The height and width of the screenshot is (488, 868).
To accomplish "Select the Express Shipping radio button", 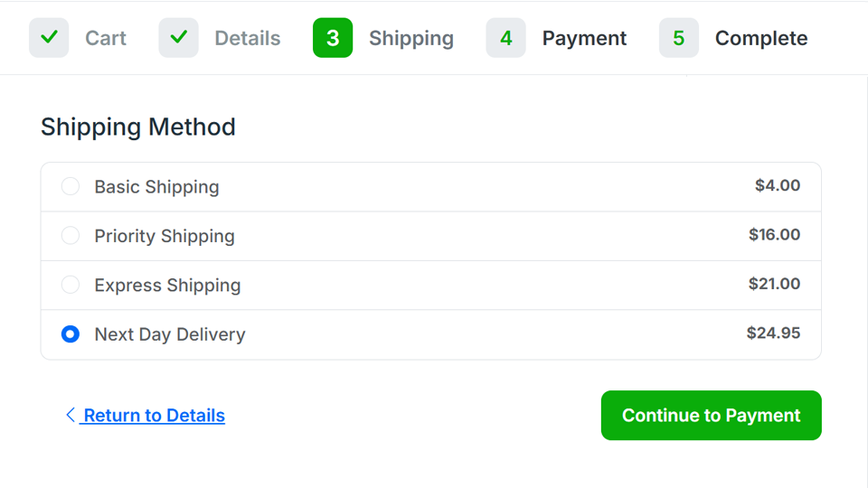I will click(71, 286).
